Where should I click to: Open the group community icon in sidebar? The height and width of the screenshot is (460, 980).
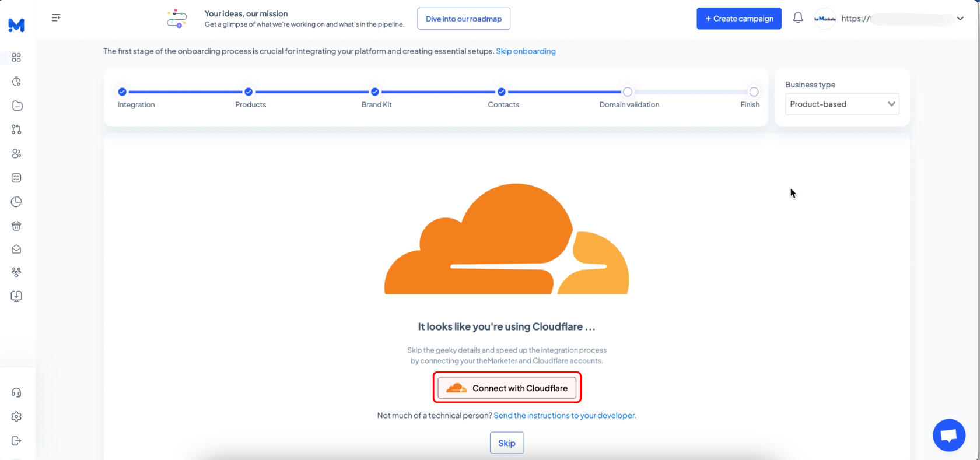click(16, 272)
